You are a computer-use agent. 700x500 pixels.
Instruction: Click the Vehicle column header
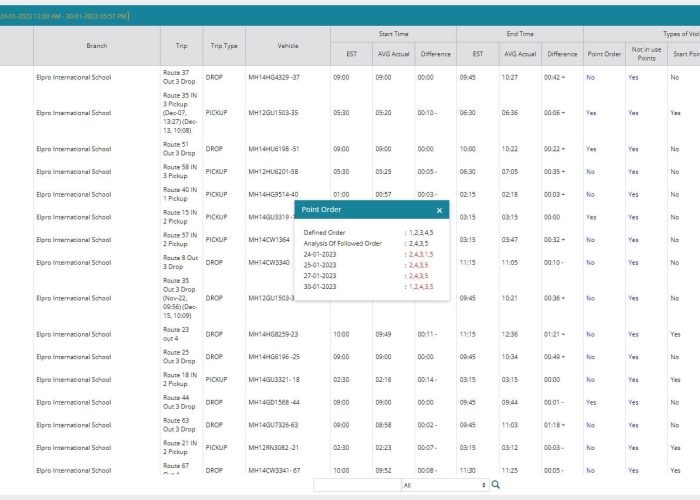[x=288, y=45]
